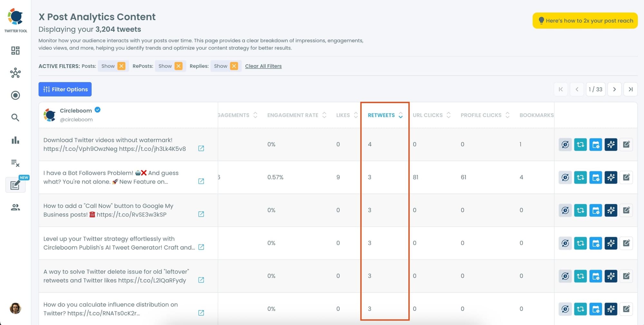Click Clear All Filters link
The height and width of the screenshot is (325, 644).
click(x=263, y=66)
